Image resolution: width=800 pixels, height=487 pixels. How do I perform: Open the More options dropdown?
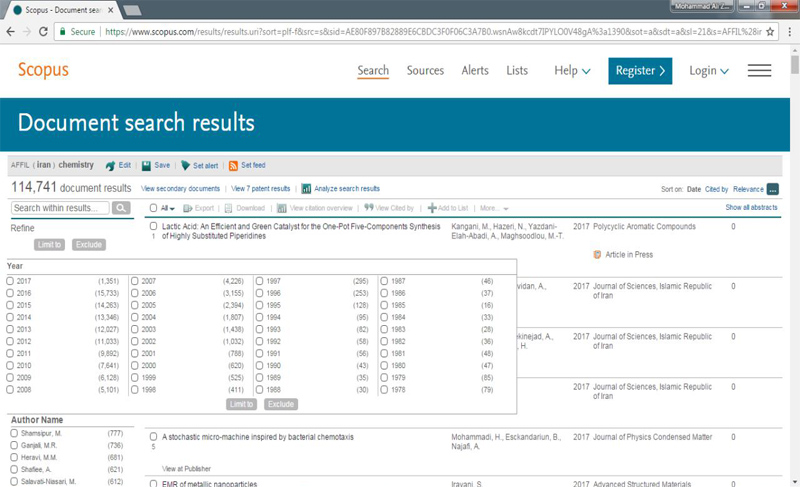tap(494, 208)
